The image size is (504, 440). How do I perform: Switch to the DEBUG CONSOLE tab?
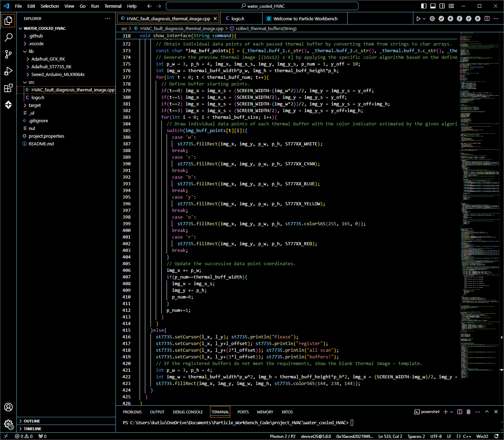tap(188, 412)
